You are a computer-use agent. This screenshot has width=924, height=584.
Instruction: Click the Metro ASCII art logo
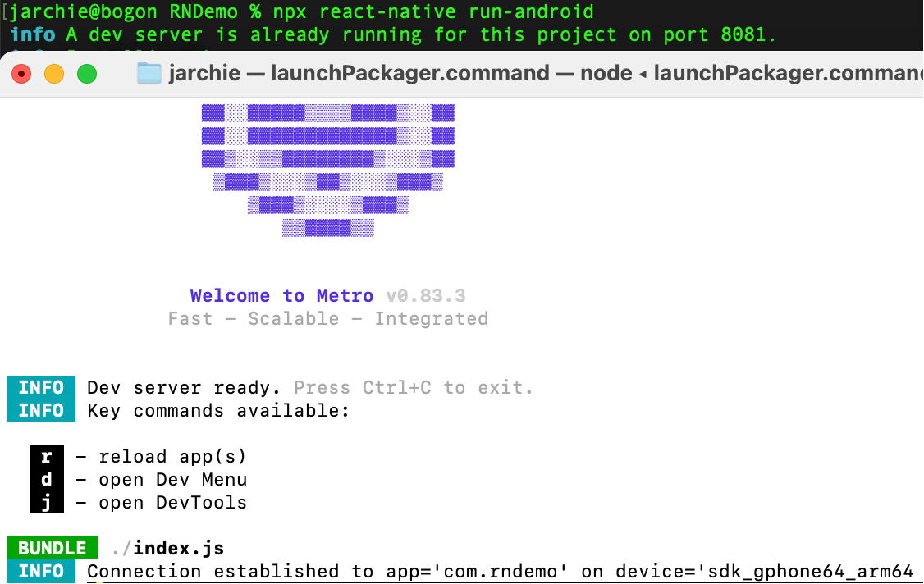[328, 171]
